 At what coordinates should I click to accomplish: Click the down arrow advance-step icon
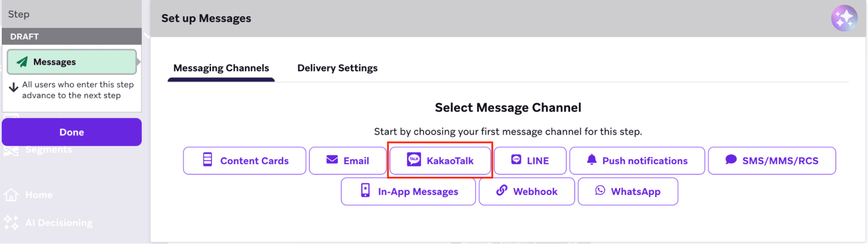click(14, 87)
